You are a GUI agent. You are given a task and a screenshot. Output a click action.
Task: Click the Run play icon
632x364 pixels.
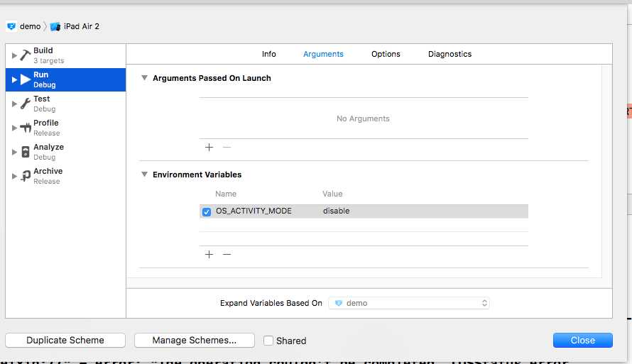tap(26, 79)
